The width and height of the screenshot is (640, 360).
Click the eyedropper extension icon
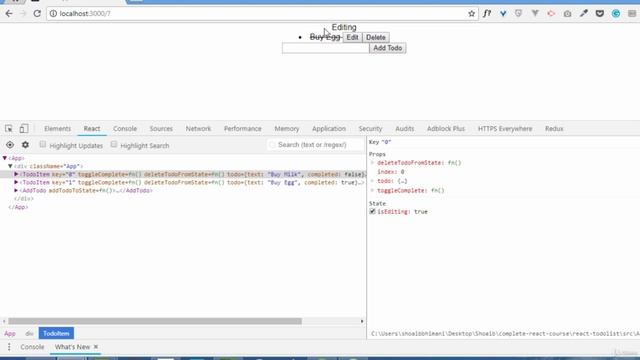[x=584, y=13]
